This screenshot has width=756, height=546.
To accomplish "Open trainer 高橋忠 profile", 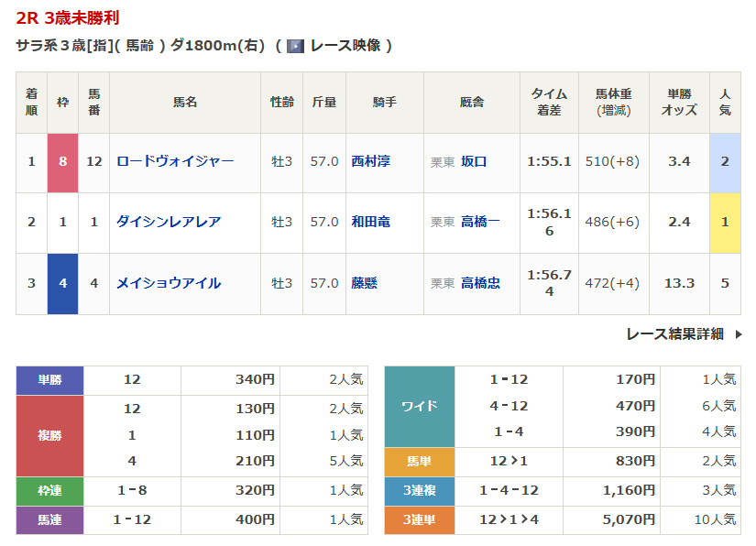I will [x=480, y=283].
